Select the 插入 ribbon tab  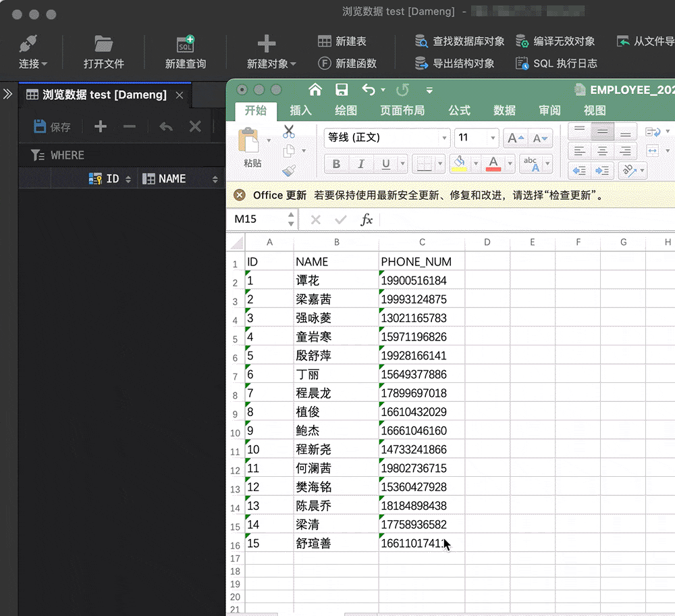click(300, 111)
